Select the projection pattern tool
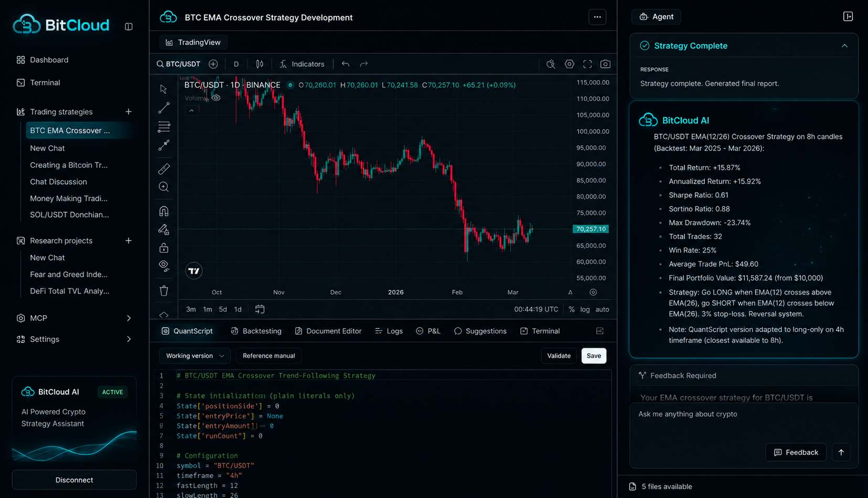 click(164, 145)
